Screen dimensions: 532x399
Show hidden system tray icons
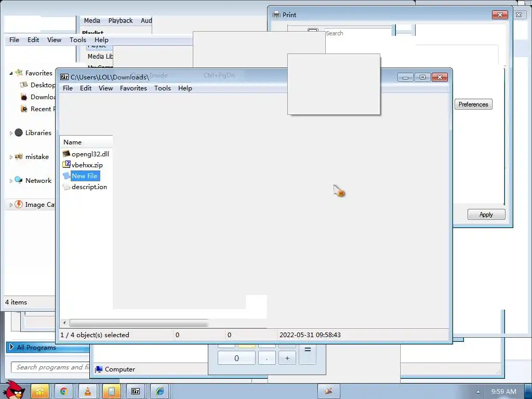pos(478,392)
